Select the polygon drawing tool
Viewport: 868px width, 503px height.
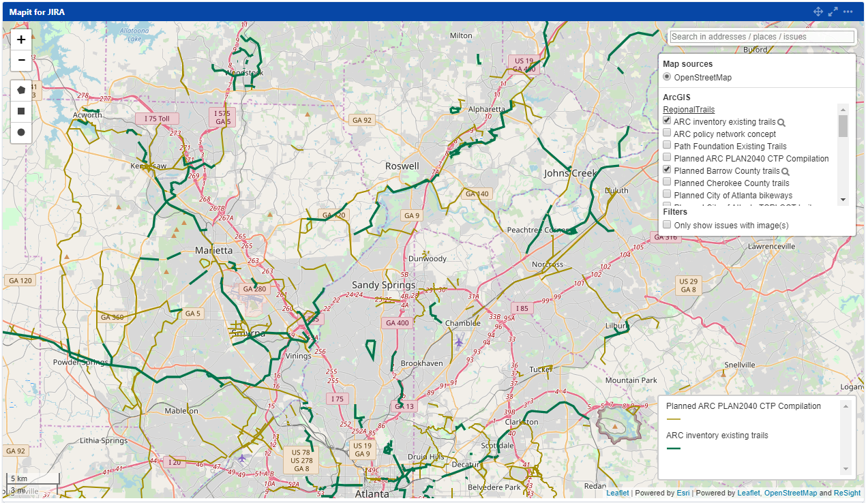[20, 89]
